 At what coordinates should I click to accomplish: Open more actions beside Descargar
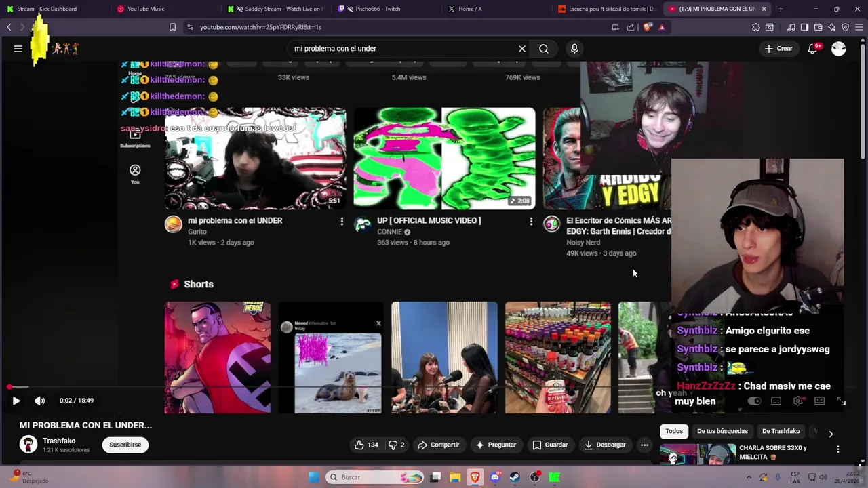pos(645,445)
